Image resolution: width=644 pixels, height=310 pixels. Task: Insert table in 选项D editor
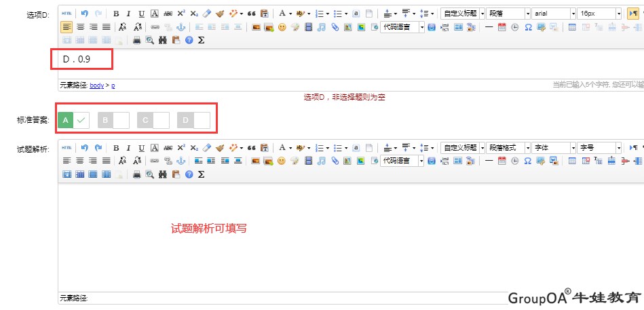click(572, 28)
